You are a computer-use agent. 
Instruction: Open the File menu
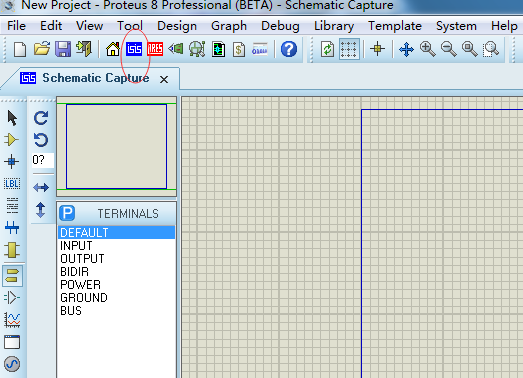coord(16,26)
